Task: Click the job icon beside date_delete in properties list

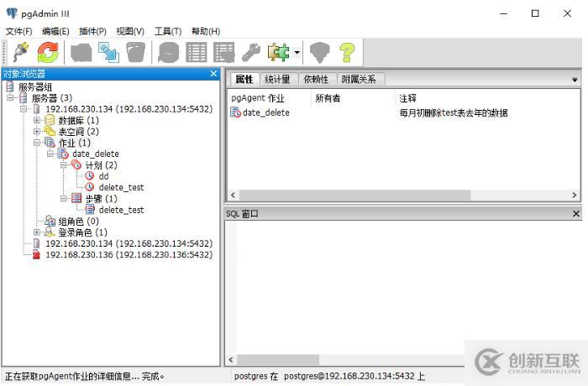Action: (x=235, y=112)
